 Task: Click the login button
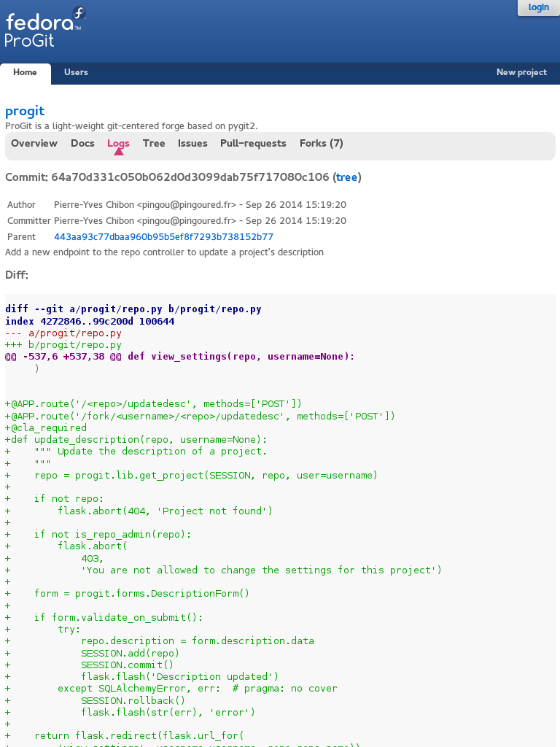click(x=538, y=7)
